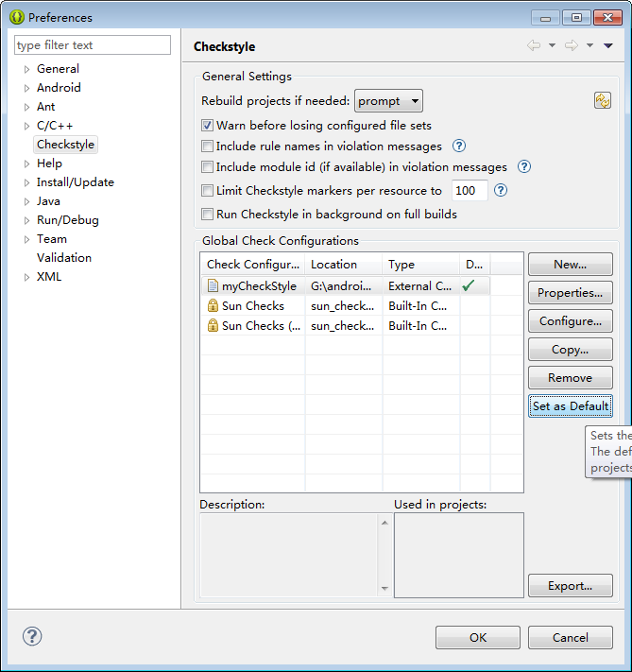
Task: Open the forward history dropdown arrow
Action: tap(590, 45)
